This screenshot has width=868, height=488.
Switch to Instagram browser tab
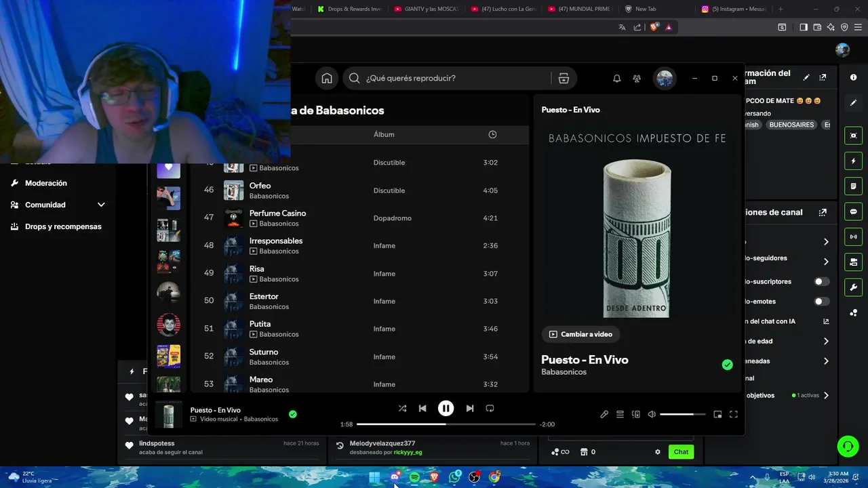[x=734, y=9]
